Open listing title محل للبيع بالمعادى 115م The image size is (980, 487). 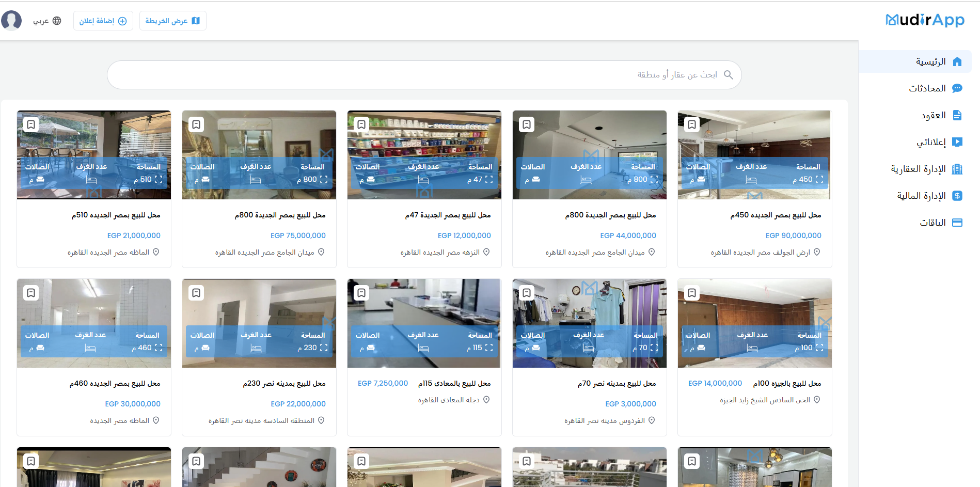point(454,383)
